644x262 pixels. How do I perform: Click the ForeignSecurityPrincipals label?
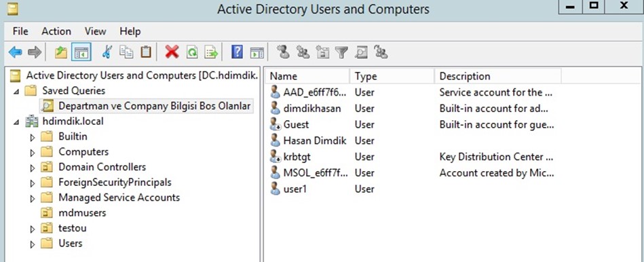click(115, 183)
